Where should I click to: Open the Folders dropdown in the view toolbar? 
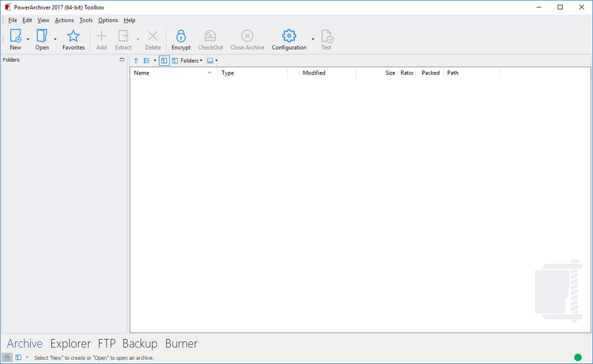(187, 60)
